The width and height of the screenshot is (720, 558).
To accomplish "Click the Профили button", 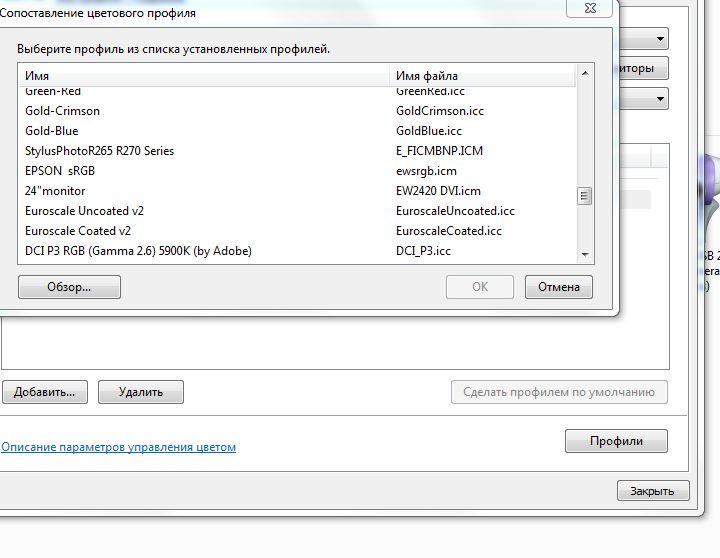I will [616, 441].
